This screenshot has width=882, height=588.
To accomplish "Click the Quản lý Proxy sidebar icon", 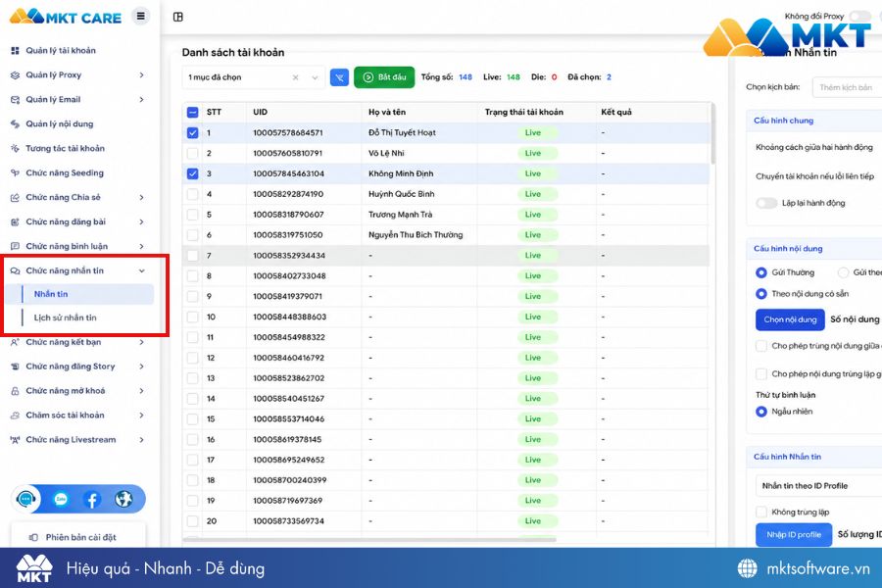I will pyautogui.click(x=15, y=74).
